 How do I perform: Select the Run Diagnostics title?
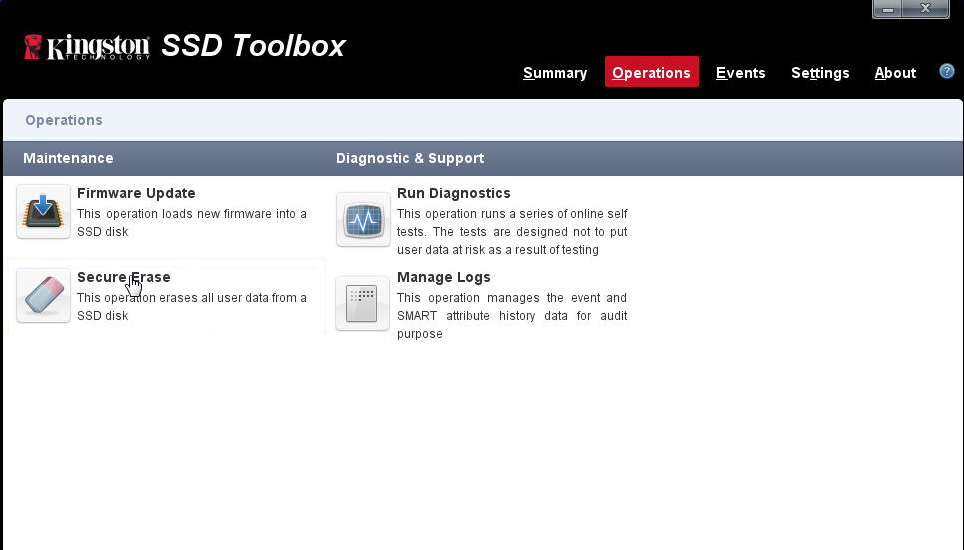454,193
